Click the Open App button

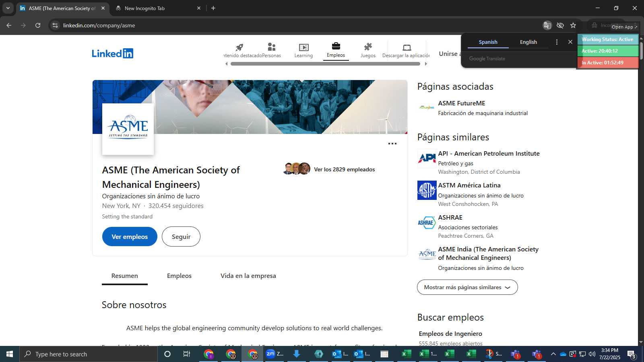624,27
